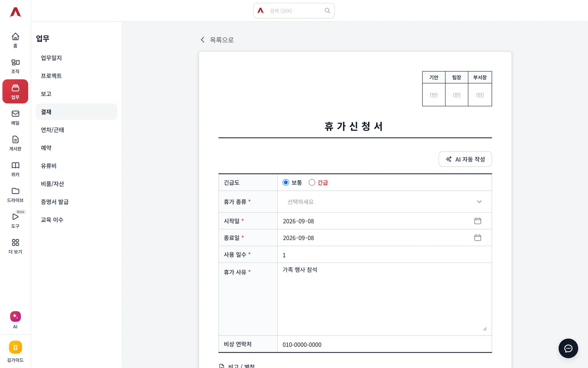Click the 사용 일수 input
This screenshot has height=368, width=588.
(x=385, y=255)
